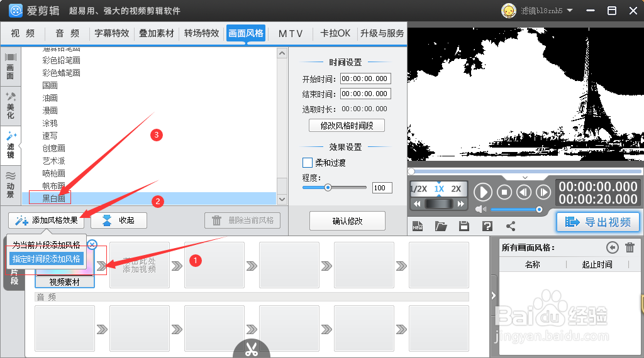The height and width of the screenshot is (358, 644).
Task: Click the 导出视频 button
Action: pyautogui.click(x=598, y=222)
